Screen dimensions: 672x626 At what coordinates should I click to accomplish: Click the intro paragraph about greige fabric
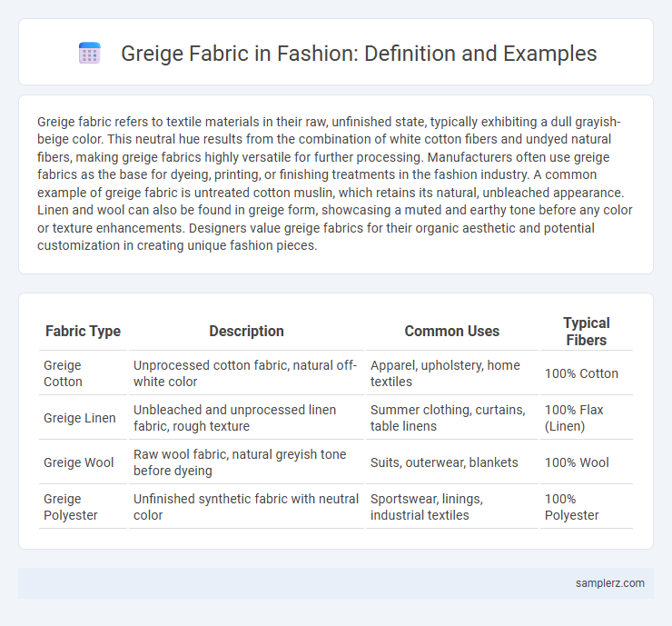[335, 184]
